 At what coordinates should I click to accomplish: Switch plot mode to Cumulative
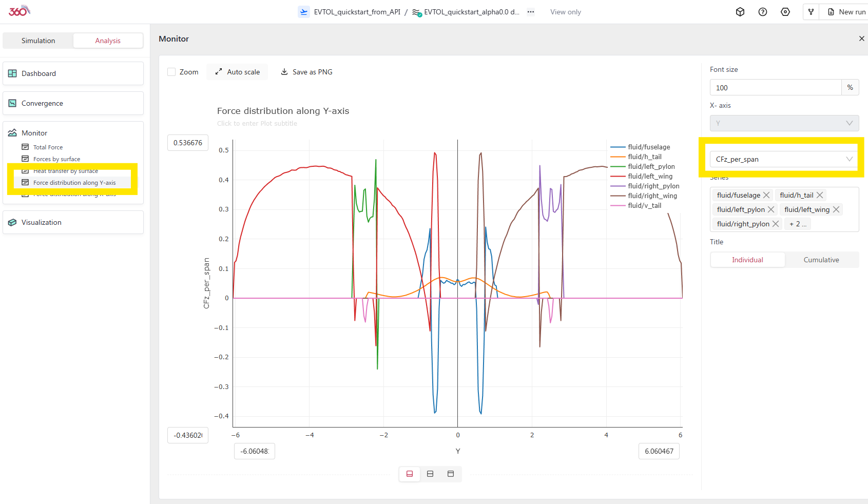click(x=821, y=260)
